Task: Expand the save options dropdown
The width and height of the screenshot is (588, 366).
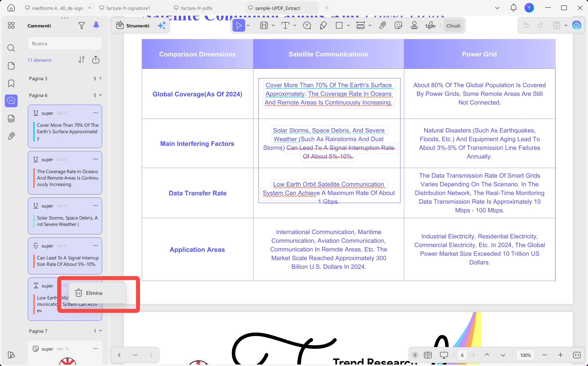Action: coord(566,26)
